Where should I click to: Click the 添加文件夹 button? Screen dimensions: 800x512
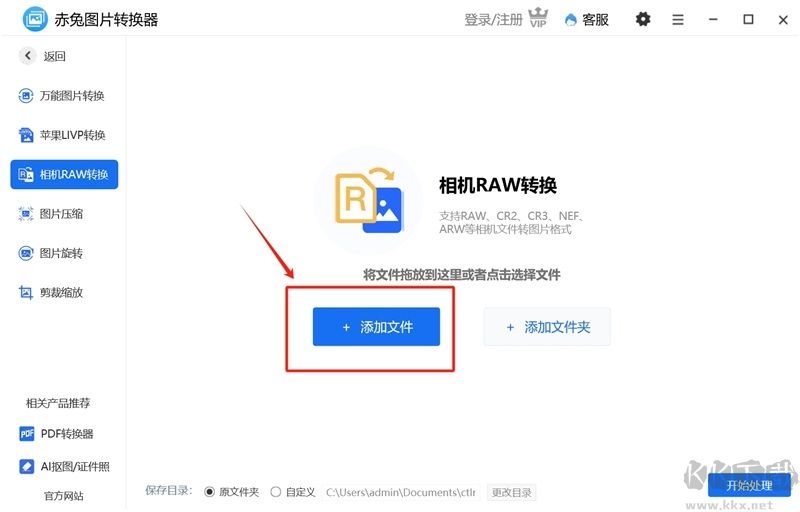(547, 326)
